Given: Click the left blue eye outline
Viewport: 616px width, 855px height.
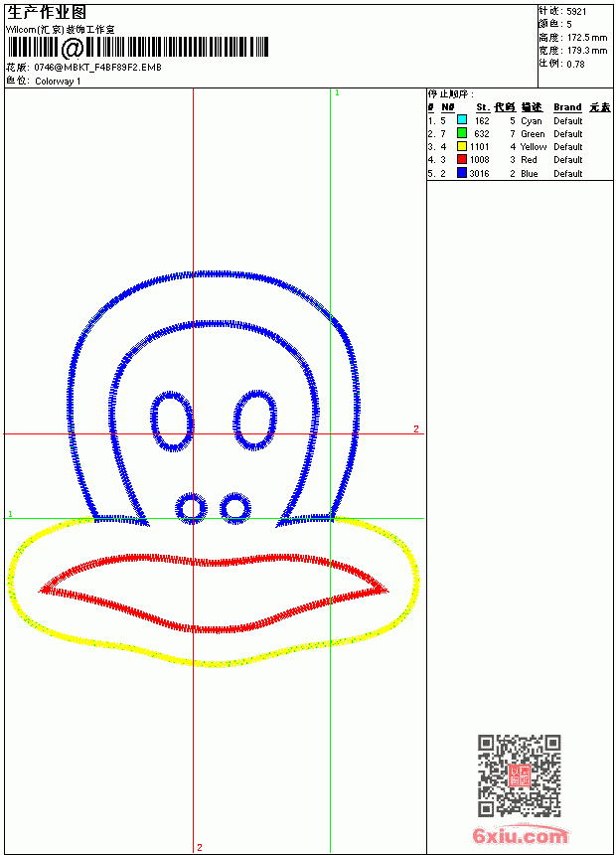Looking at the screenshot, I should coord(172,421).
